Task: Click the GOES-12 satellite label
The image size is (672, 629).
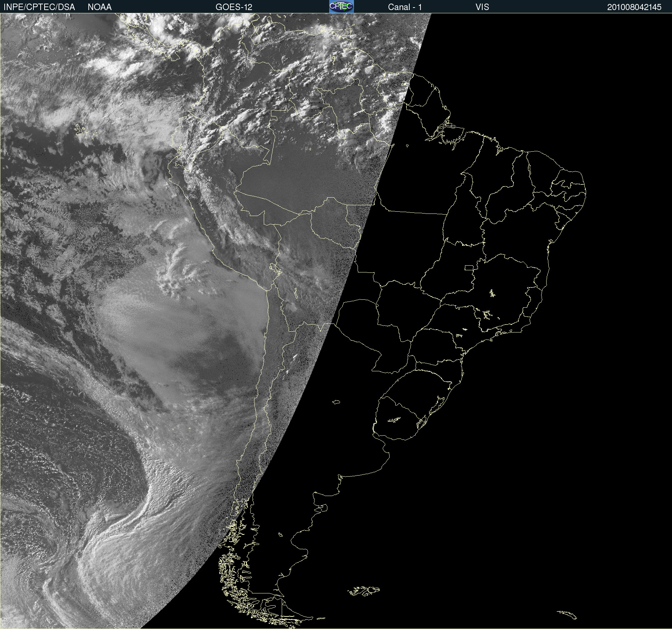Action: [234, 7]
